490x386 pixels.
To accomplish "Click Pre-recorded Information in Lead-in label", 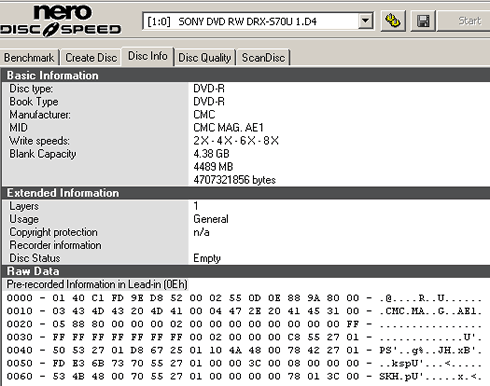I will click(97, 284).
